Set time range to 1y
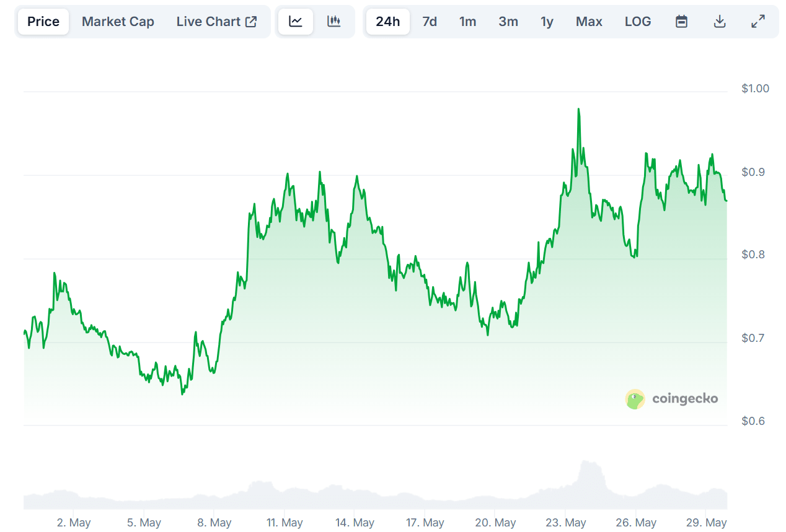The image size is (786, 532). coord(547,22)
